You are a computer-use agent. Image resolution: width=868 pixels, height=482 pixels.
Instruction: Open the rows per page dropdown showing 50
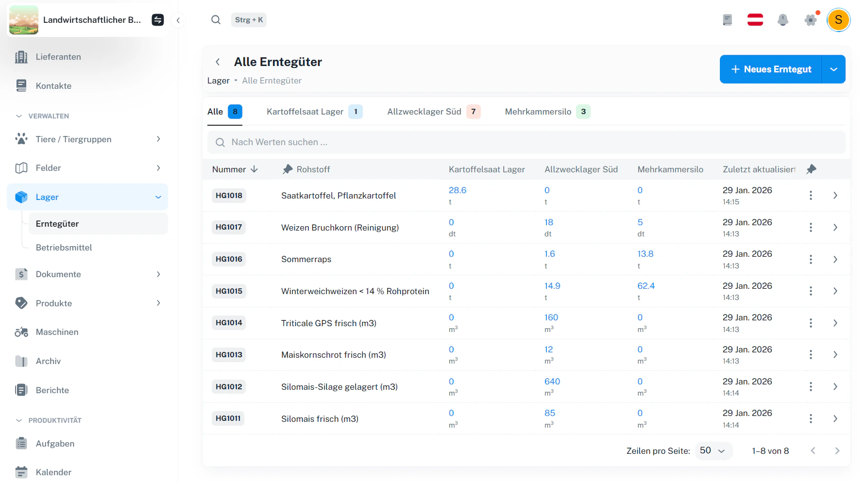tap(713, 450)
